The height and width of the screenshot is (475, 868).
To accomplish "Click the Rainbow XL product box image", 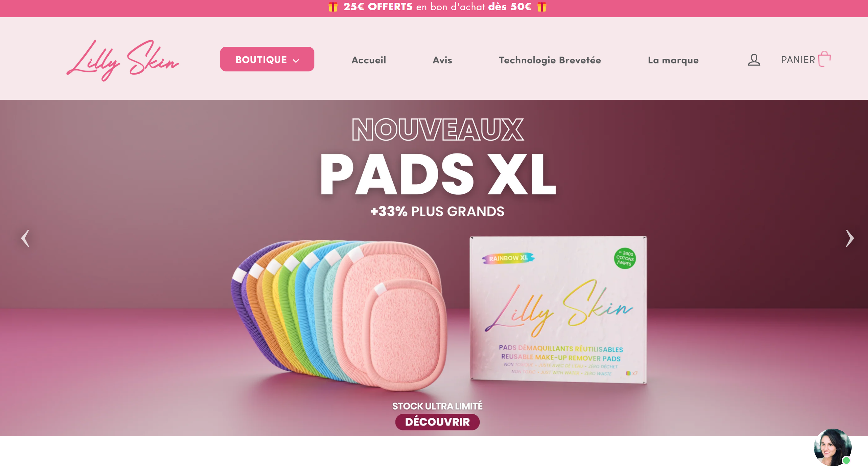I will tap(558, 309).
